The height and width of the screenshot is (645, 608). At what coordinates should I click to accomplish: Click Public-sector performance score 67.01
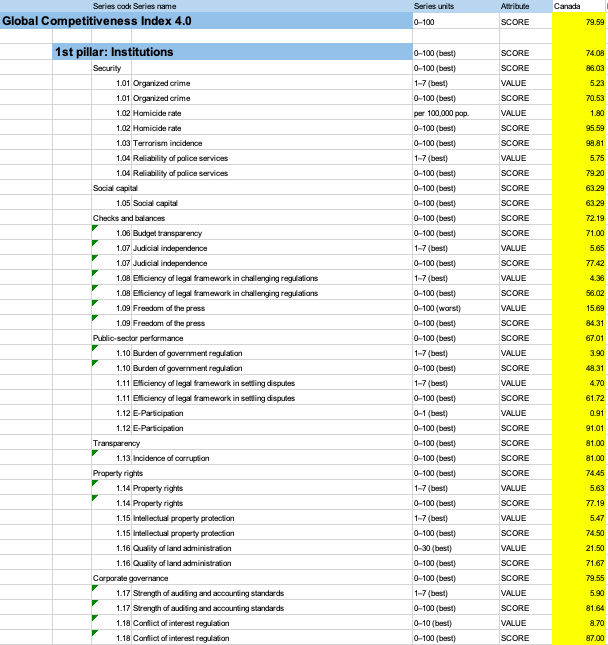pos(579,338)
